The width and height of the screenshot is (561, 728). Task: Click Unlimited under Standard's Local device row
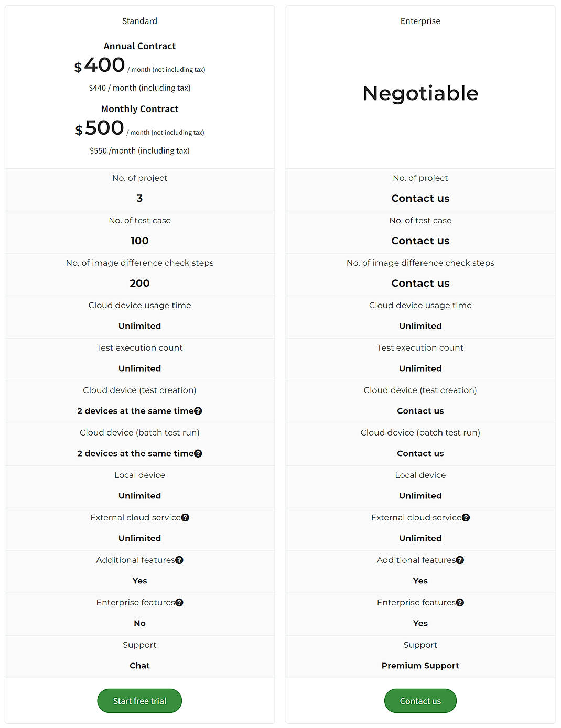139,495
